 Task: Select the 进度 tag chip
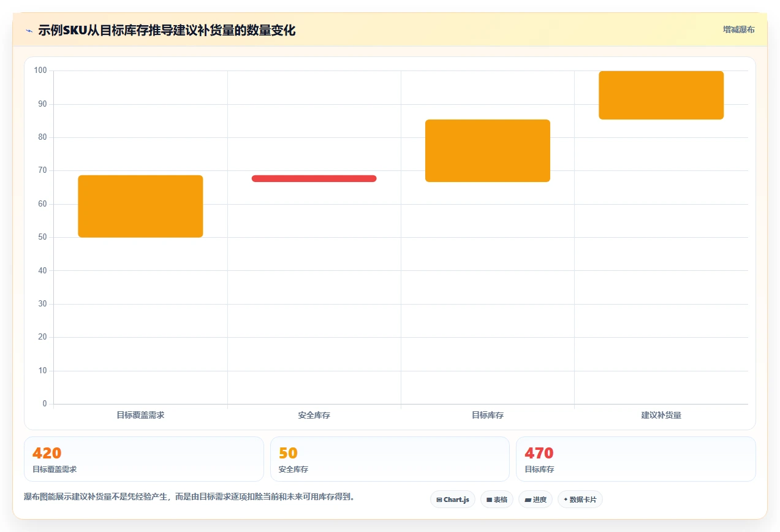(535, 500)
